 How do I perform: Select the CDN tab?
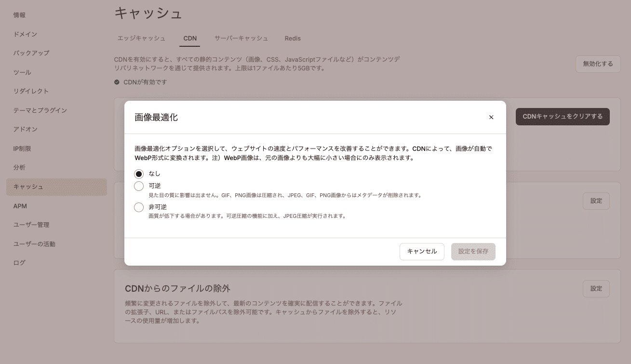(190, 39)
